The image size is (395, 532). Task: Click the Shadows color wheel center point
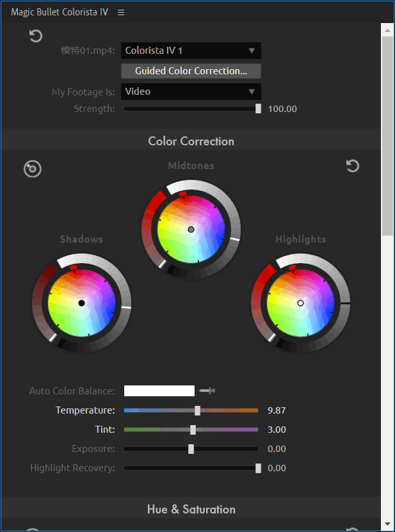tap(81, 303)
